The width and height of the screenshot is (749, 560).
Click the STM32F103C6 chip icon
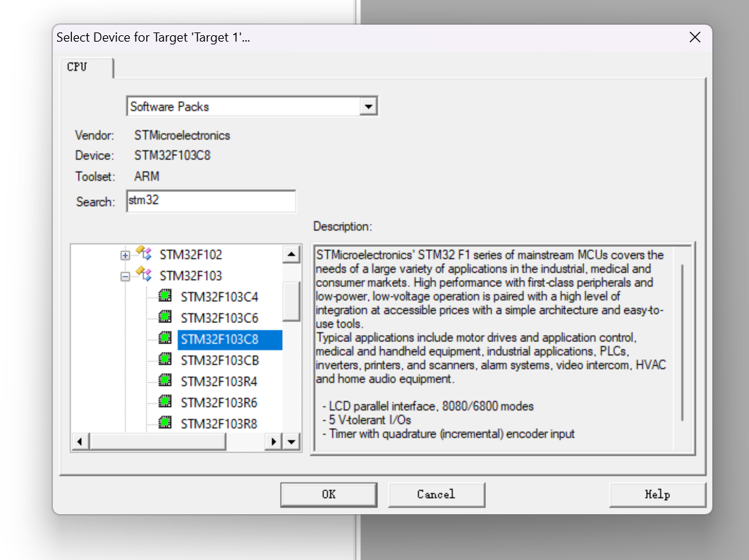click(x=165, y=317)
